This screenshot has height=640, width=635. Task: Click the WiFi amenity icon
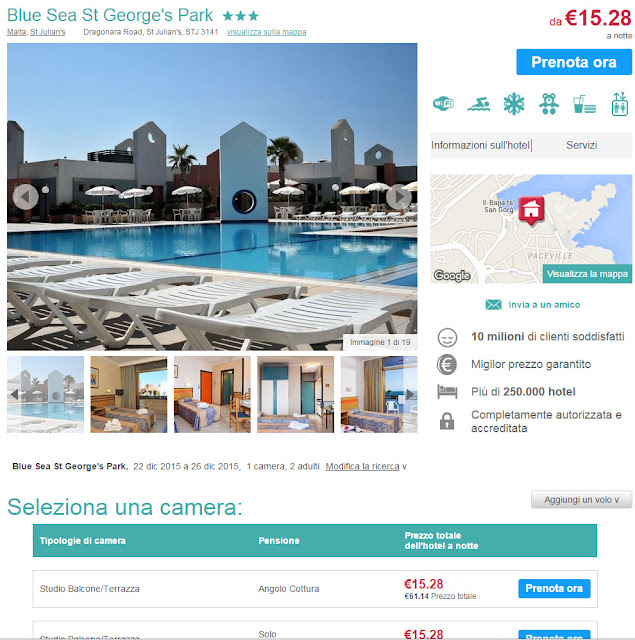(443, 104)
